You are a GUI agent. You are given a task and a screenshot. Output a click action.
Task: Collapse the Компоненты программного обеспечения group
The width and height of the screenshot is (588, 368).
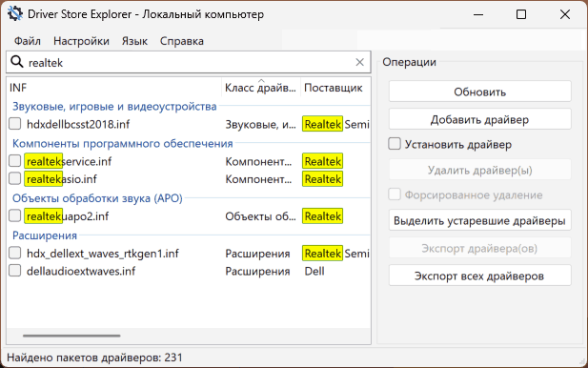(123, 144)
